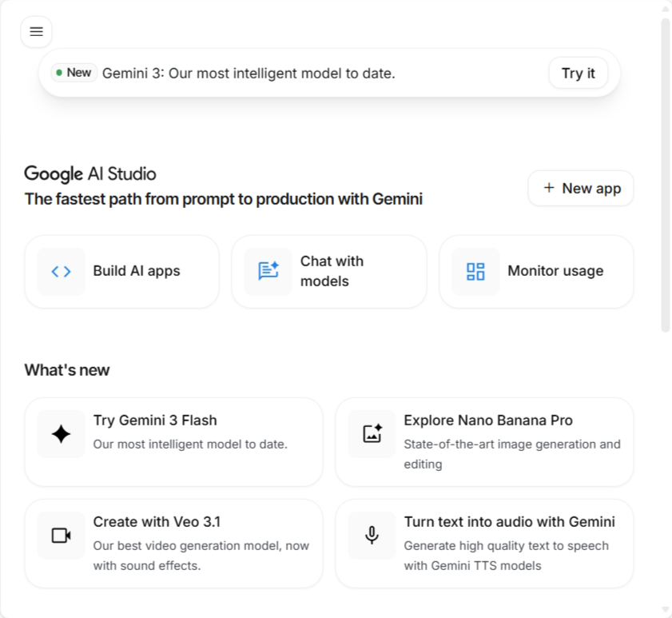The width and height of the screenshot is (672, 618).
Task: Click the chat sparkle icon for models
Action: coord(268,272)
